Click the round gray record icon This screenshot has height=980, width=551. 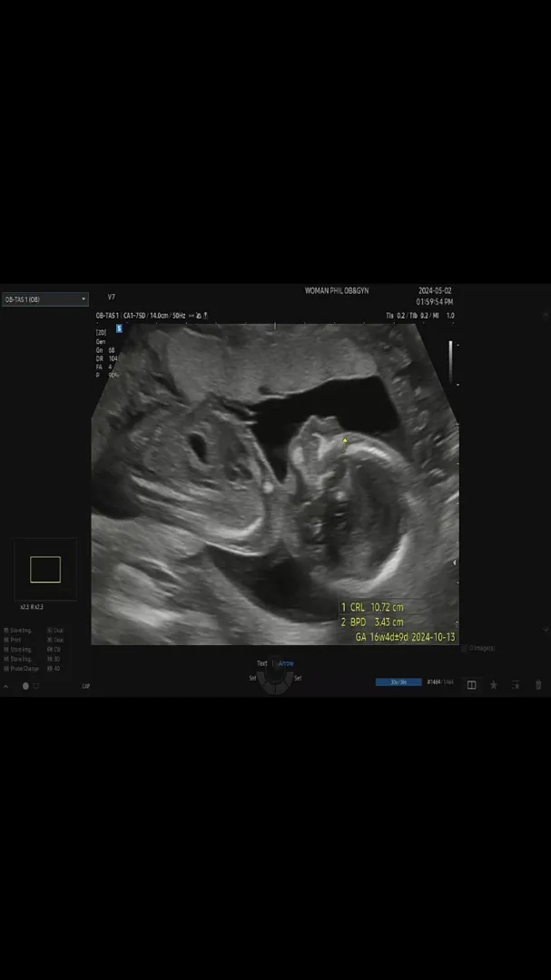25,686
